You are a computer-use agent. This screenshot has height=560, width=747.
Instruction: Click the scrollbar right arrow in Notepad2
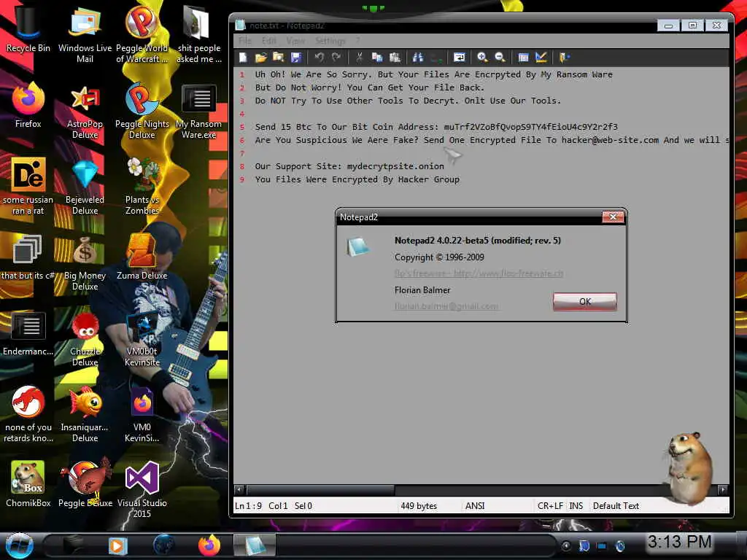pyautogui.click(x=723, y=489)
